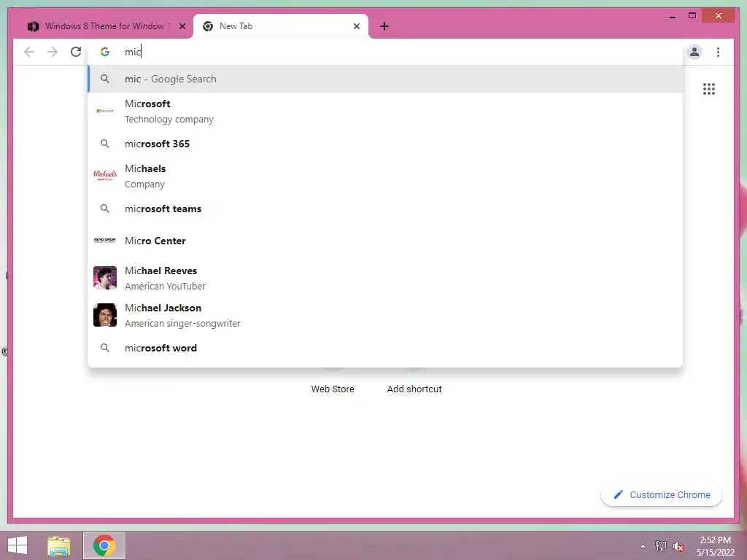Click the muted volume tray icon
Image resolution: width=747 pixels, height=560 pixels.
(x=678, y=546)
